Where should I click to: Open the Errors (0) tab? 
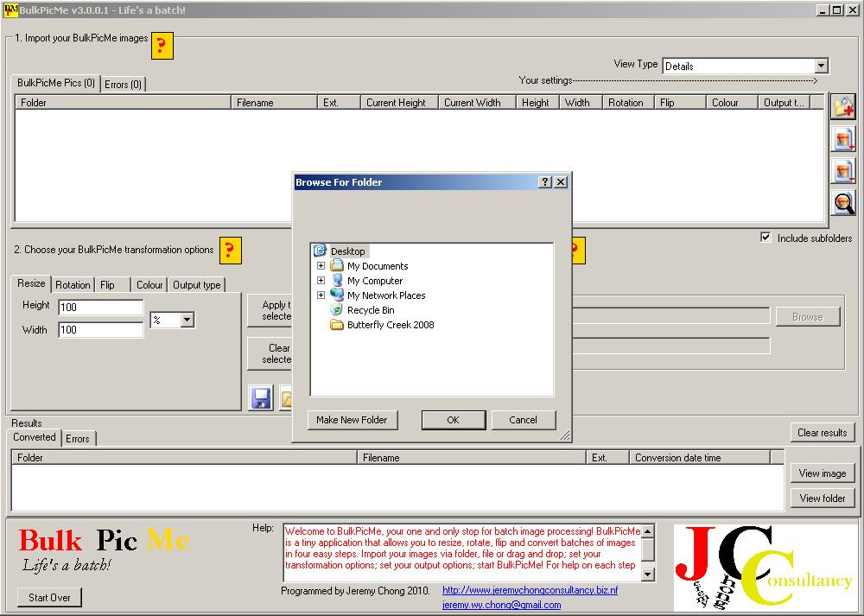124,84
